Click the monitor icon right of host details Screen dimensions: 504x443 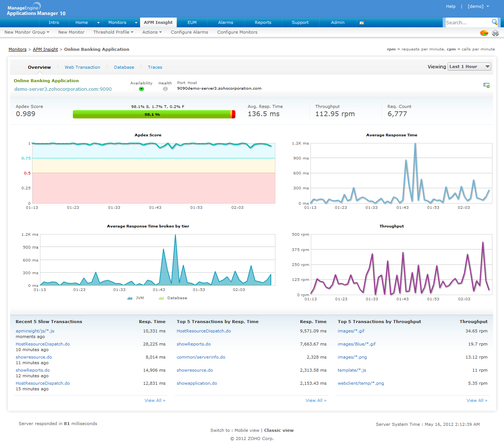pyautogui.click(x=486, y=85)
